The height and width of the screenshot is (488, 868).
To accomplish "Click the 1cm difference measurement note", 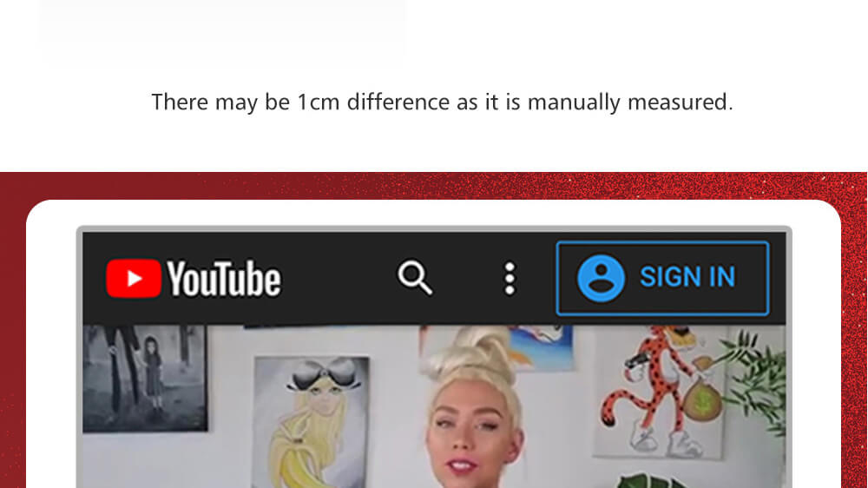I will [x=443, y=102].
